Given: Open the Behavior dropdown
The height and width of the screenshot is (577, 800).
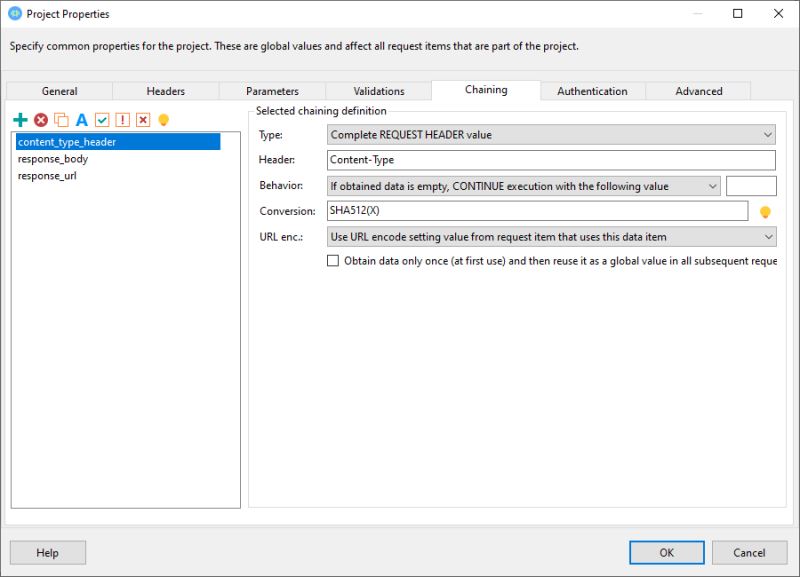Looking at the screenshot, I should [x=523, y=186].
